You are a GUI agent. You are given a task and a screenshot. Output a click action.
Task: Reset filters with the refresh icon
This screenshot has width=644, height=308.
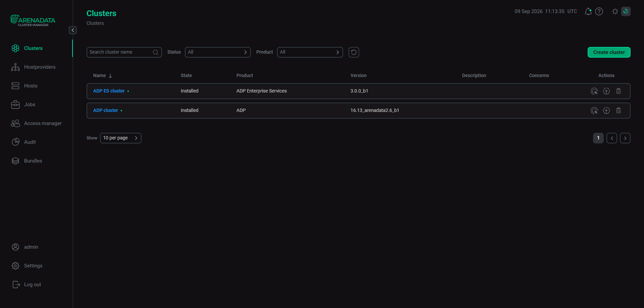(x=354, y=52)
